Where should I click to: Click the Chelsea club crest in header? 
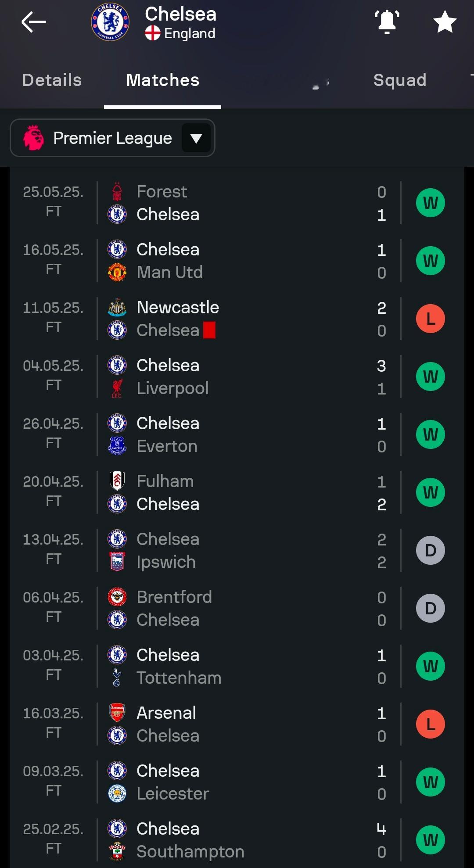(x=110, y=22)
